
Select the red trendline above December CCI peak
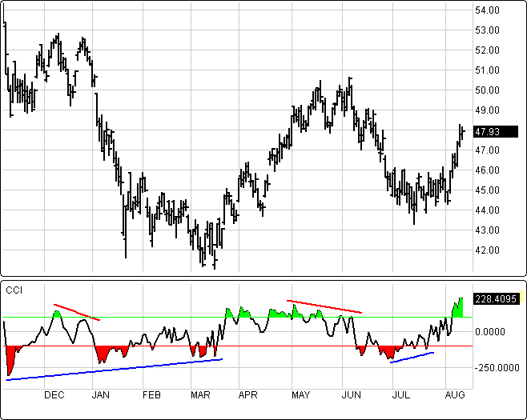(x=77, y=312)
